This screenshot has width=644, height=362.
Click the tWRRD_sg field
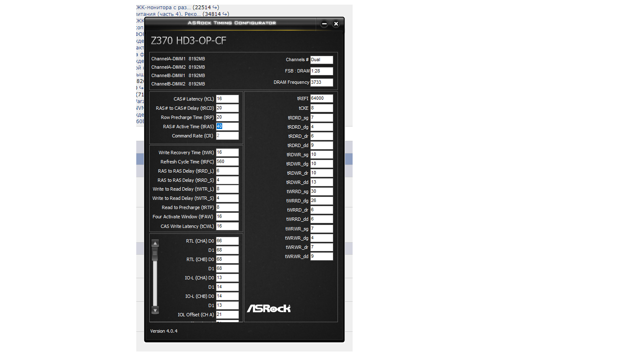322,191
